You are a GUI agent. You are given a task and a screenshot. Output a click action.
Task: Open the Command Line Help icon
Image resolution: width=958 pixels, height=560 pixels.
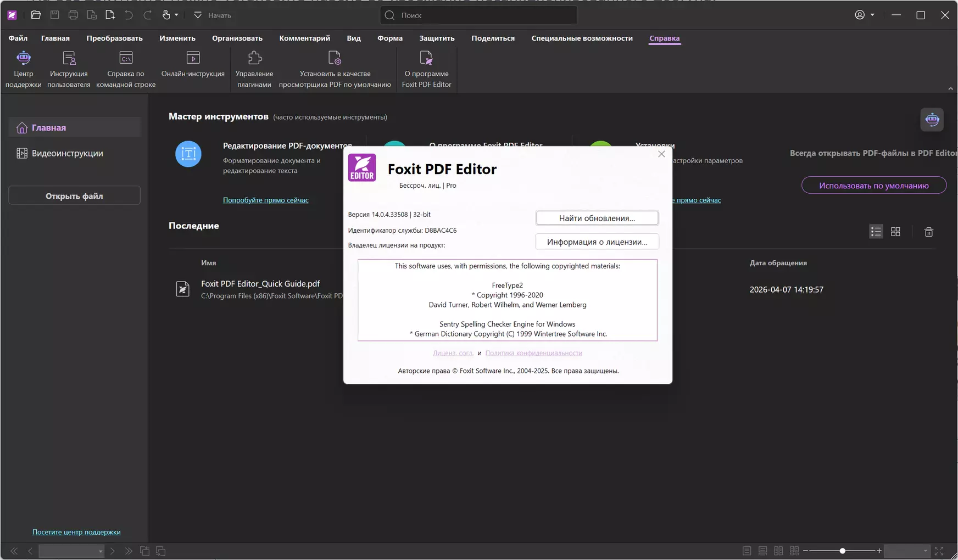coord(126,58)
